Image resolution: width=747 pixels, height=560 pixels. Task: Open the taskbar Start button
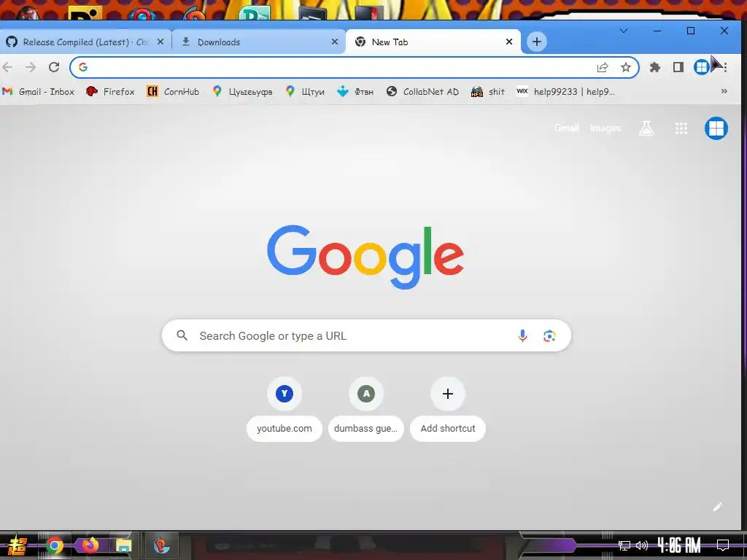click(x=17, y=545)
